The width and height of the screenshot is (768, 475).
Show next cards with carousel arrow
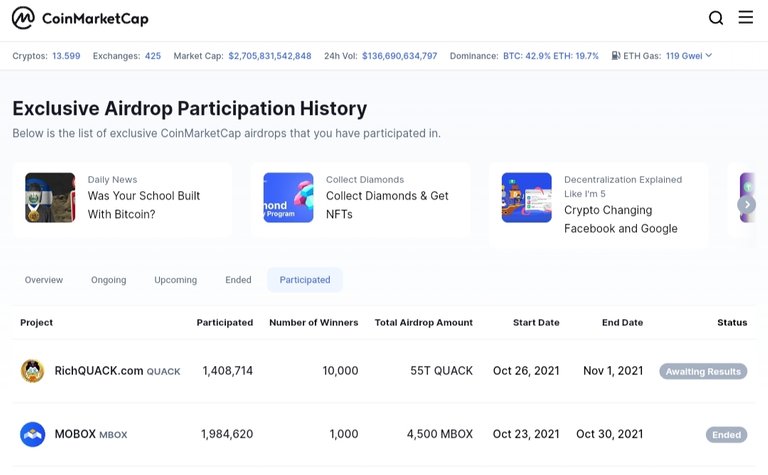click(746, 205)
